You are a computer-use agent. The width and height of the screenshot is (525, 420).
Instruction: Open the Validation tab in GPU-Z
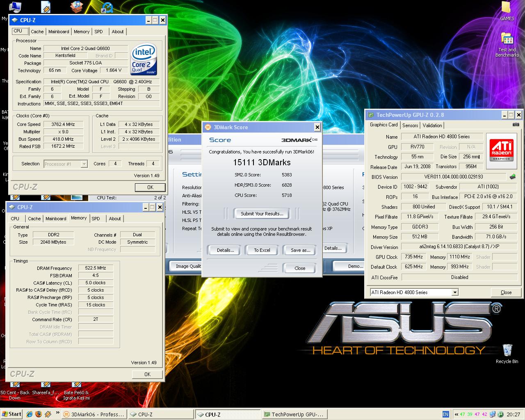tap(432, 126)
